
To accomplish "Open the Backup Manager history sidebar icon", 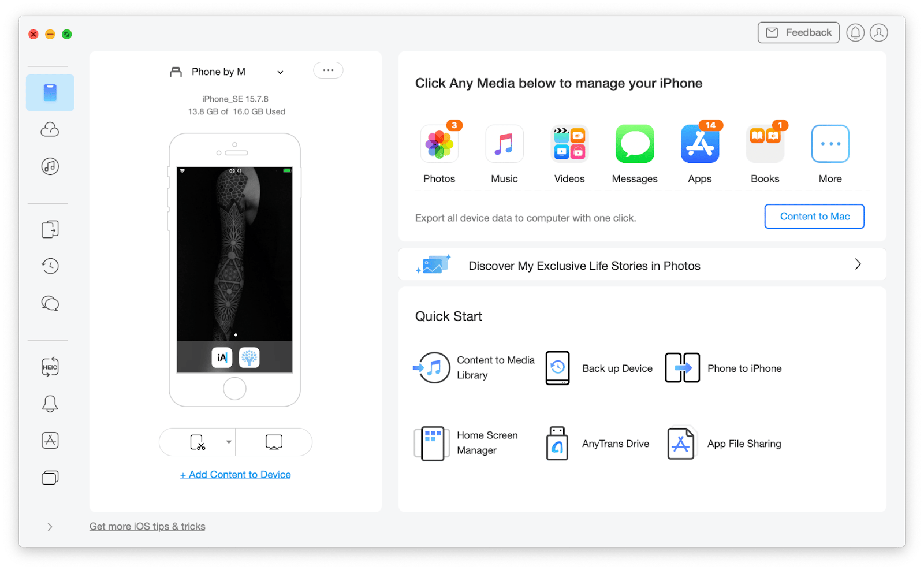I will pyautogui.click(x=50, y=266).
